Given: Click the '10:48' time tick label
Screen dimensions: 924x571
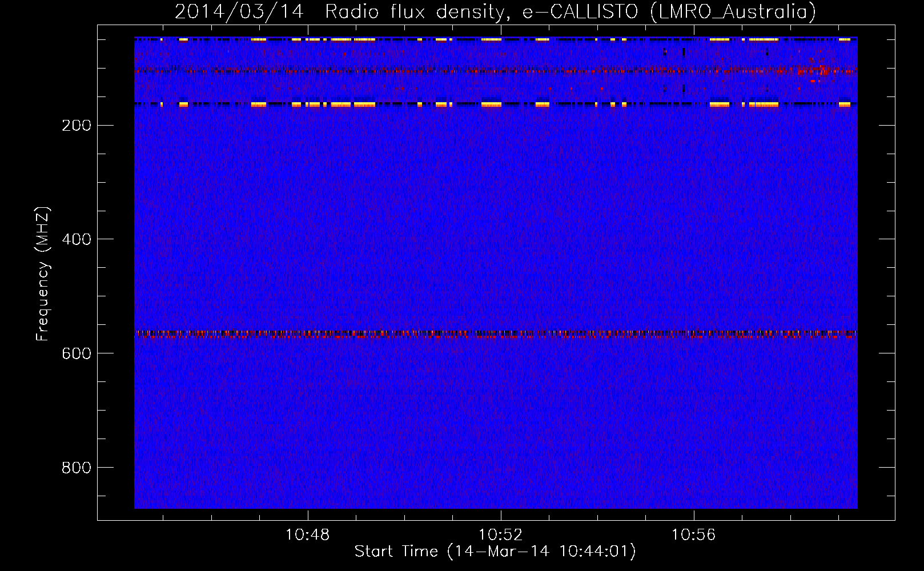Looking at the screenshot, I should tap(308, 535).
